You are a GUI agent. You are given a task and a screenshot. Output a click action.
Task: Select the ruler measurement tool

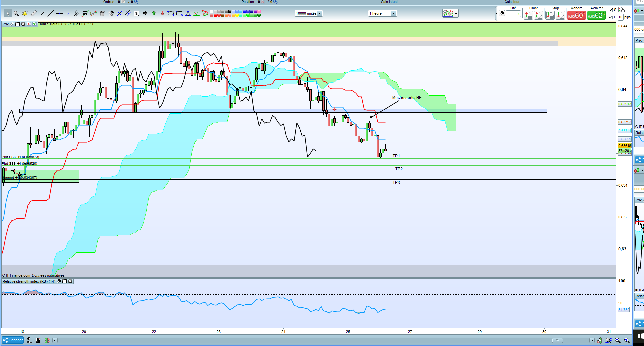pos(33,14)
